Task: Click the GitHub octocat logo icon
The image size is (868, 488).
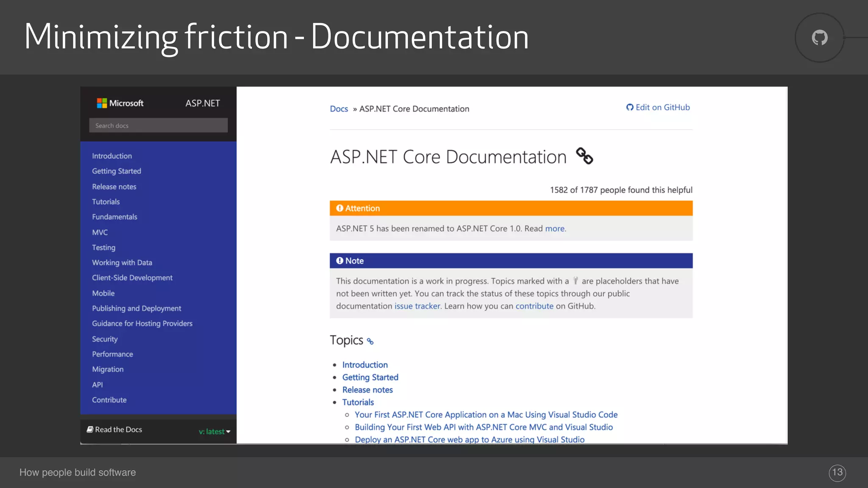Action: 819,38
